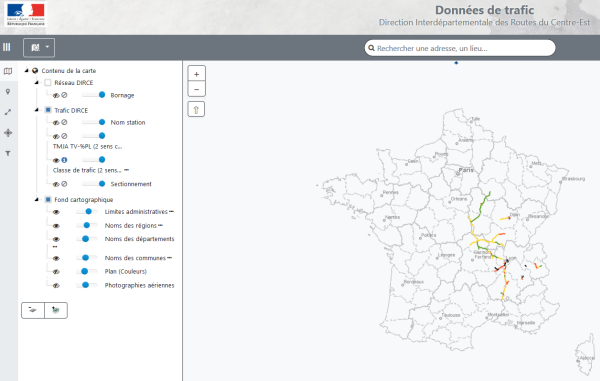This screenshot has width=600, height=381.
Task: Show the TMJA TV-%PL layer with its eye icon
Action: [56, 136]
